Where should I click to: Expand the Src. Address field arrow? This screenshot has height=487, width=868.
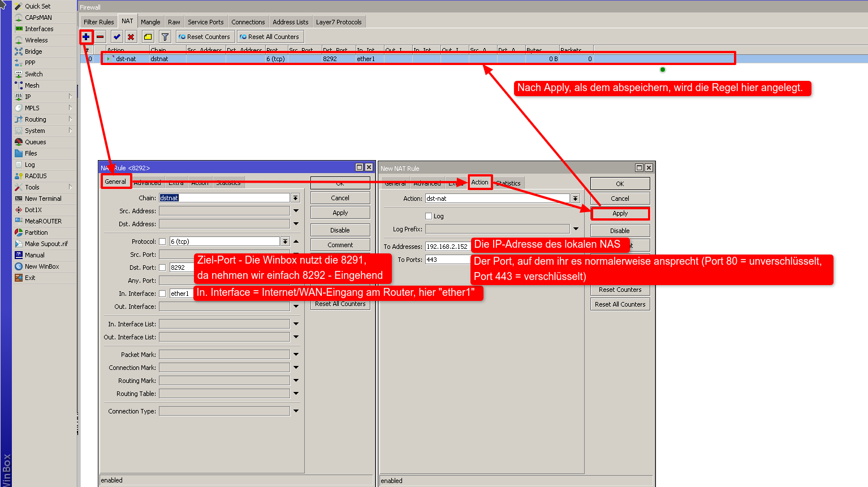(x=296, y=211)
